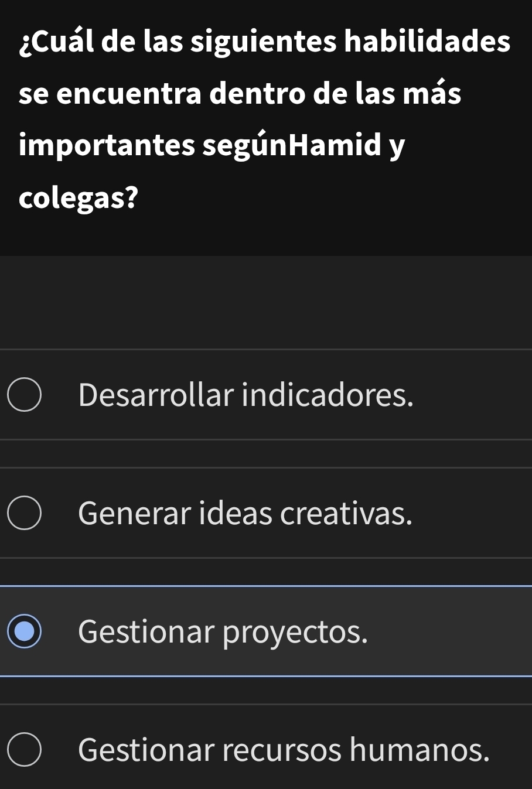
Task: Click the first line '¿Cuál de las siguientes habilidades'
Action: (265, 42)
